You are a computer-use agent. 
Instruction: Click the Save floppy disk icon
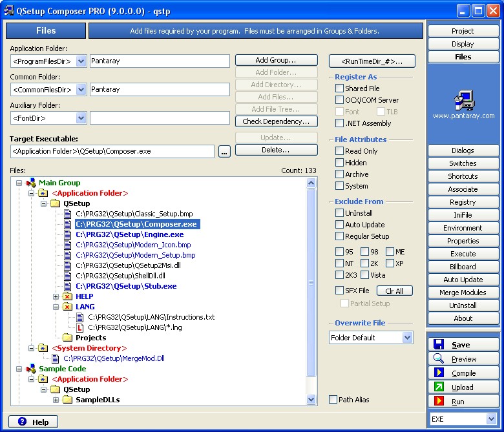(439, 344)
